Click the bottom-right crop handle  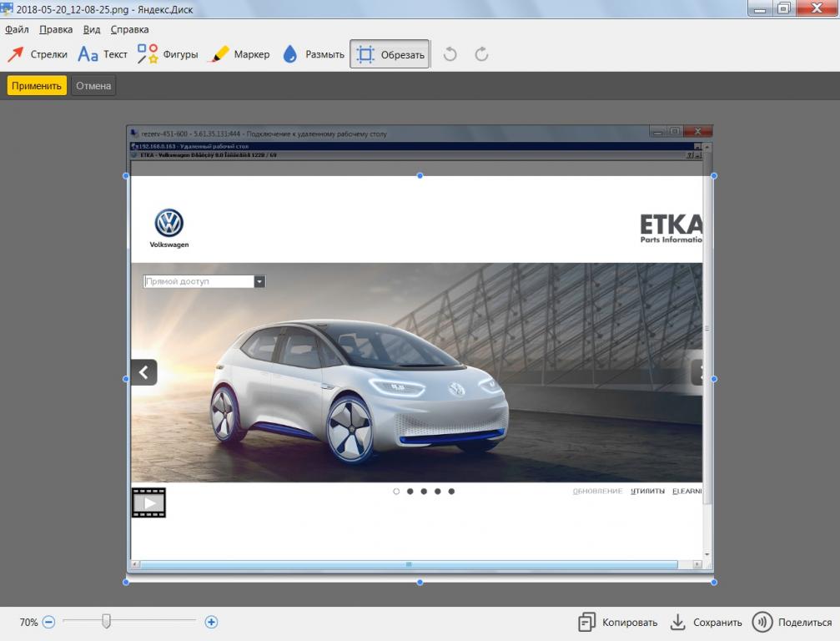click(713, 582)
